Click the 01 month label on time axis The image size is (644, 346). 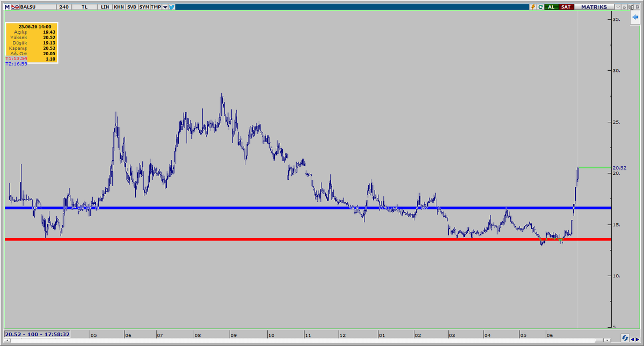click(382, 335)
